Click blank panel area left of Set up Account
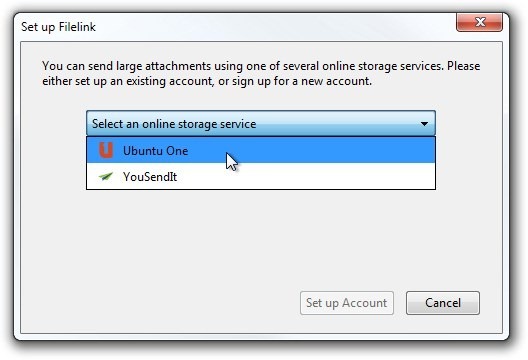This screenshot has width=528, height=360. pyautogui.click(x=158, y=303)
